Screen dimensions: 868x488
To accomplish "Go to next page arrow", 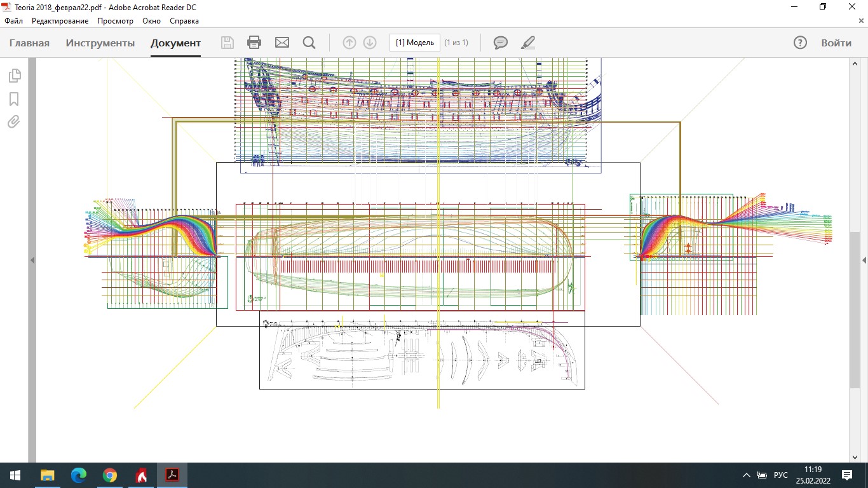I will (x=370, y=43).
